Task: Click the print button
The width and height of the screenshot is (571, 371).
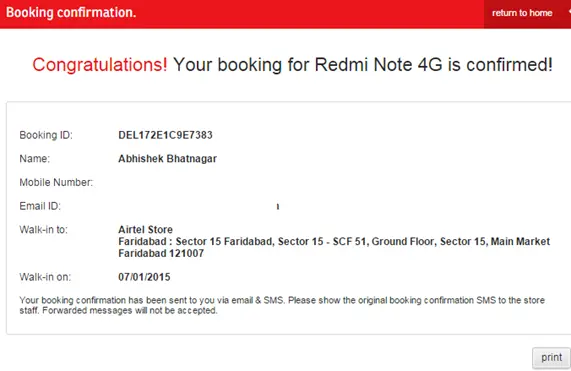Action: point(551,358)
